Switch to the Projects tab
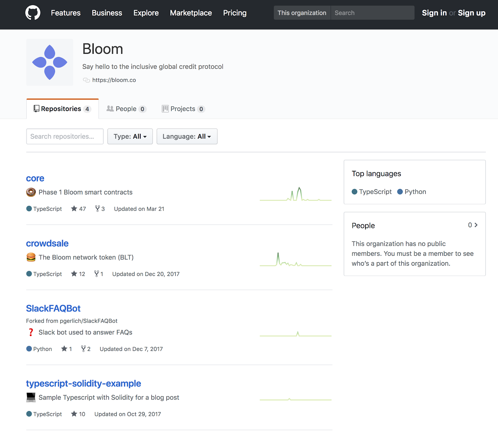The image size is (498, 448). [183, 109]
